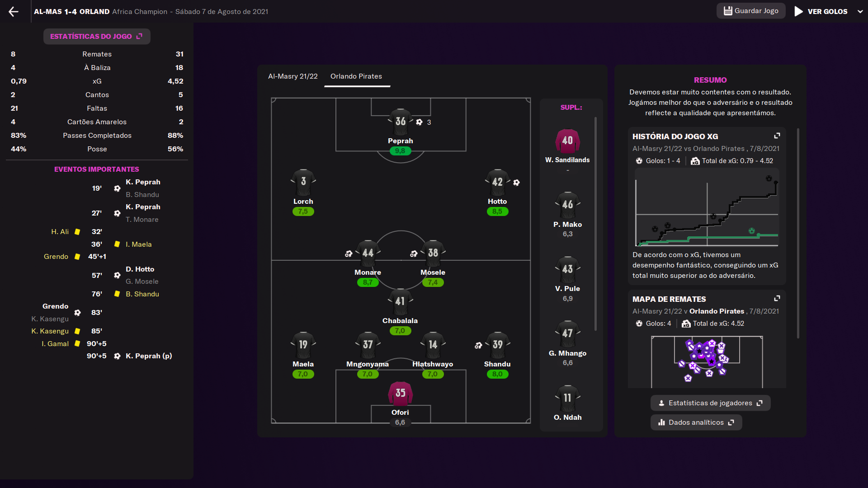Viewport: 868px width, 488px height.
Task: Click substitute V. Pule's number 43 shirt
Action: pos(568,269)
